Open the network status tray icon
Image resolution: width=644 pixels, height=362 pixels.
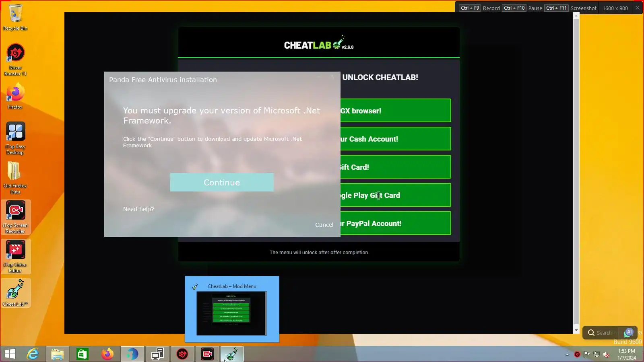597,354
